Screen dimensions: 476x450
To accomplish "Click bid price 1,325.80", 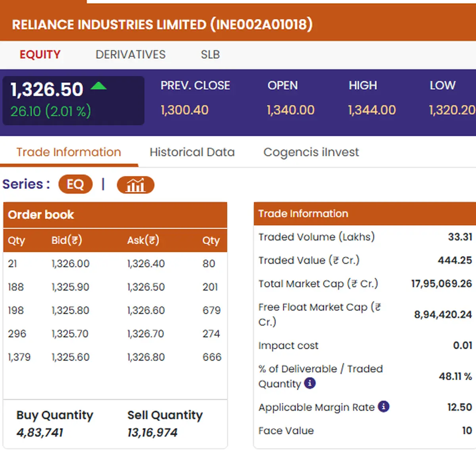I will (x=71, y=310).
